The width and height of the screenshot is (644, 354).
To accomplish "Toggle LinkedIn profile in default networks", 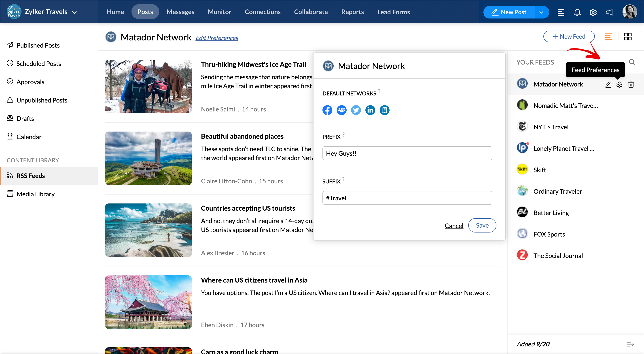I will 370,110.
